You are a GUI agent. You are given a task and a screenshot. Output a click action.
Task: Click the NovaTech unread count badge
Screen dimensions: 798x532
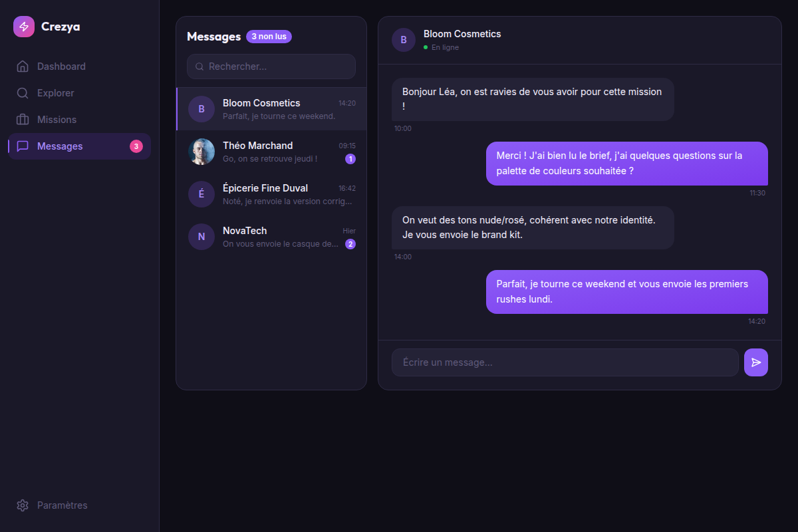(x=350, y=244)
